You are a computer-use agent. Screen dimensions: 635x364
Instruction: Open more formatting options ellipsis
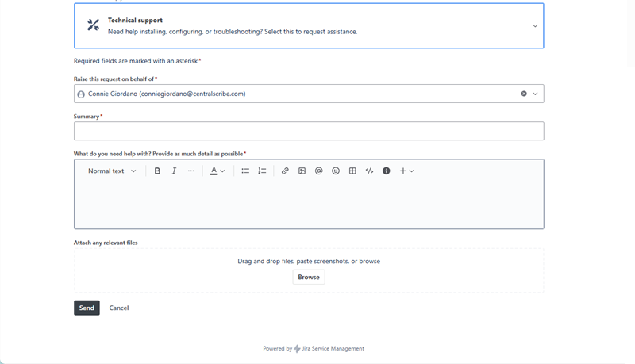(x=190, y=171)
